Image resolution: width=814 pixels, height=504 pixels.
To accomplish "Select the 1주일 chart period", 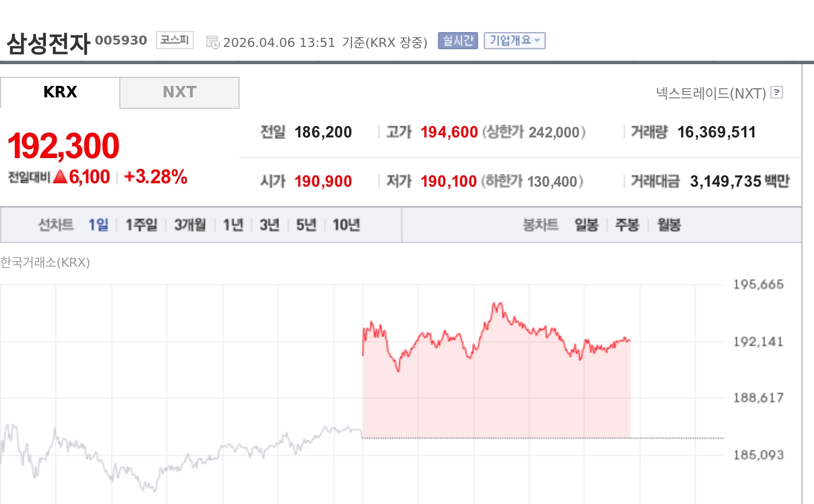I will click(140, 225).
